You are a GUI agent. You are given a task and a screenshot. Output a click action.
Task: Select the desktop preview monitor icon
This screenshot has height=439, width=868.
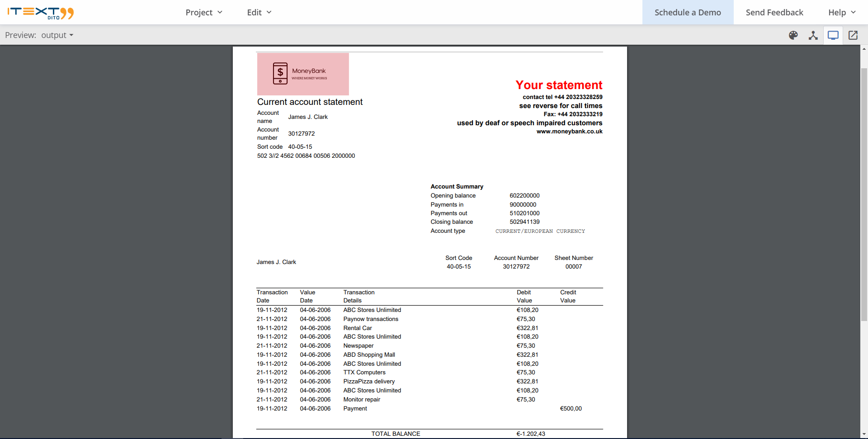pyautogui.click(x=833, y=35)
